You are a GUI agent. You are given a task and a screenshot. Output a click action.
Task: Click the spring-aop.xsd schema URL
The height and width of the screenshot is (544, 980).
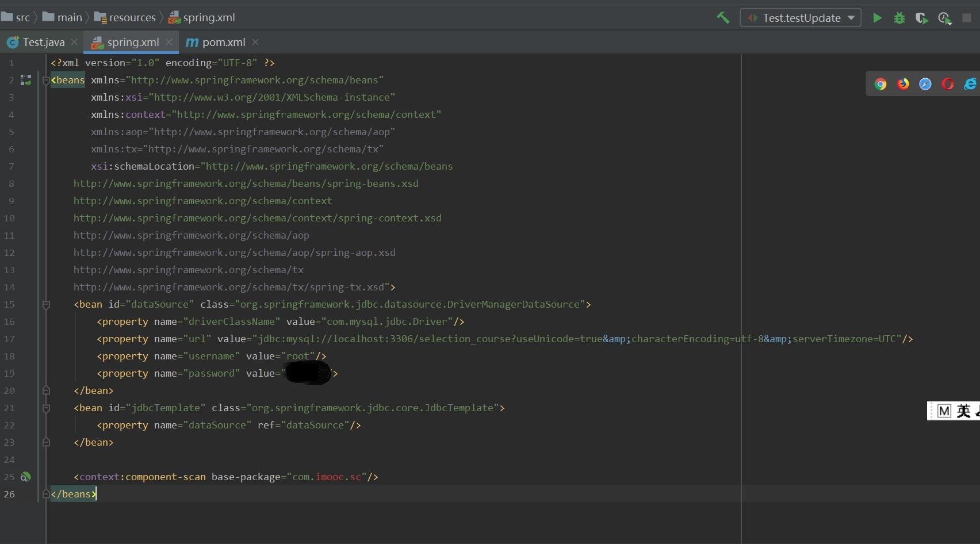click(x=234, y=252)
